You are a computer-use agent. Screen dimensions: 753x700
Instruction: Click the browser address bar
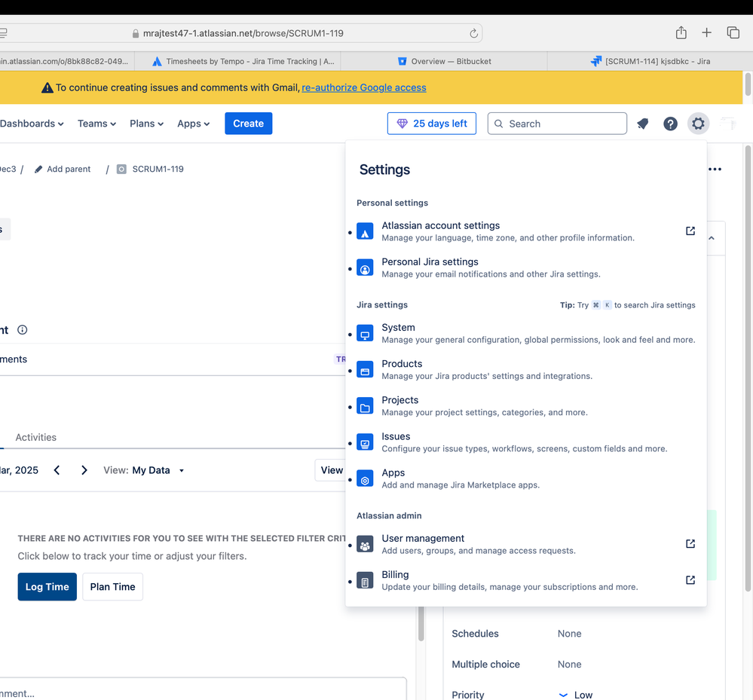[243, 33]
